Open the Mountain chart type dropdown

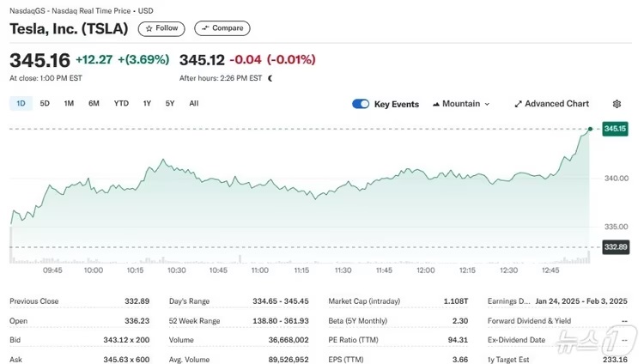click(465, 104)
